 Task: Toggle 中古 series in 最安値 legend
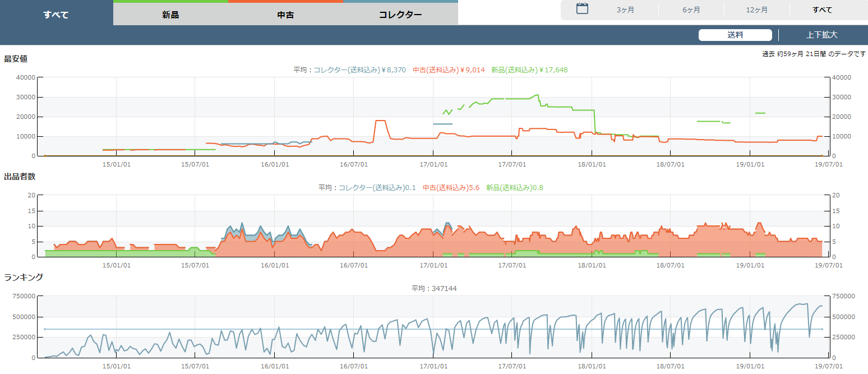448,70
